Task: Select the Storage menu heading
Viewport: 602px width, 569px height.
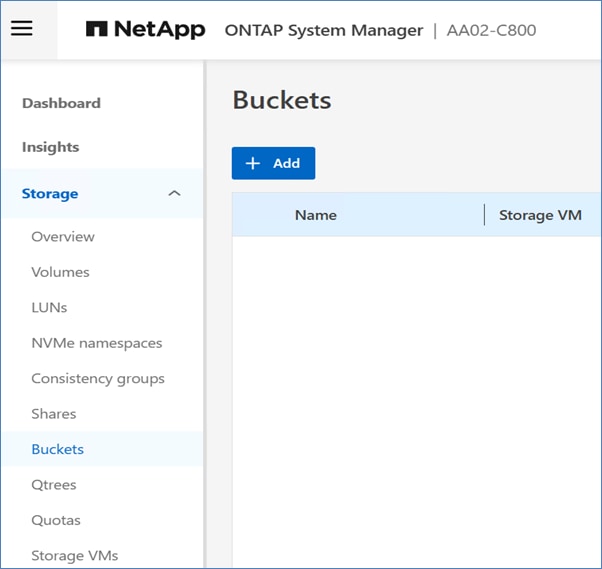Action: pos(50,194)
